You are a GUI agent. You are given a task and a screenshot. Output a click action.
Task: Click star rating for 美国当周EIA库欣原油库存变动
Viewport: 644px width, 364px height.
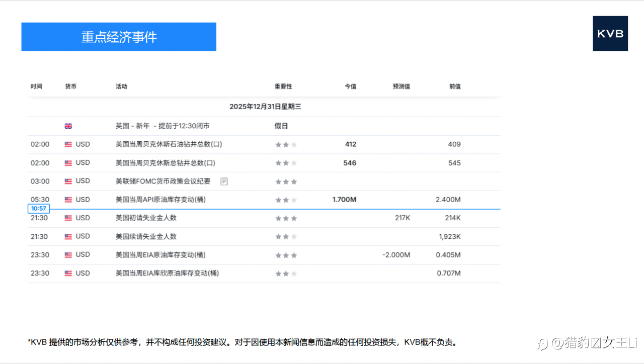(286, 274)
